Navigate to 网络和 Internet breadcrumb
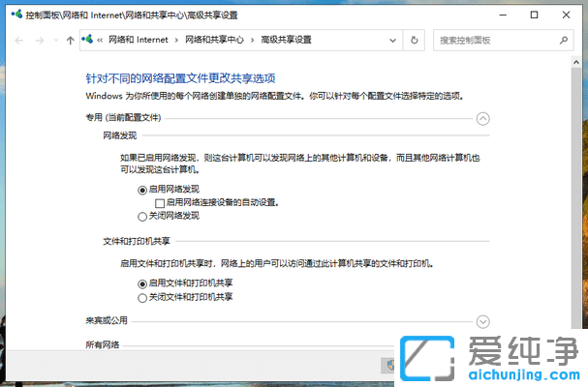Viewport: 588px width, 387px height. click(x=137, y=40)
